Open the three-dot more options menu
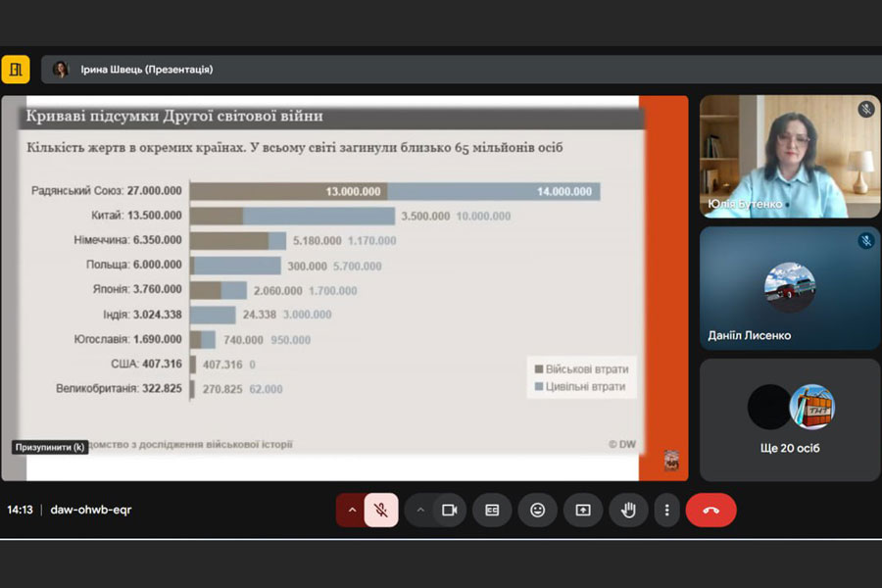Viewport: 882px width, 588px height. click(667, 511)
